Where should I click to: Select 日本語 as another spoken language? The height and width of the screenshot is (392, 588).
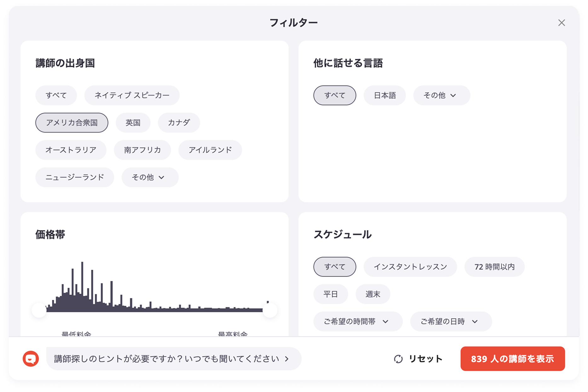tap(384, 95)
